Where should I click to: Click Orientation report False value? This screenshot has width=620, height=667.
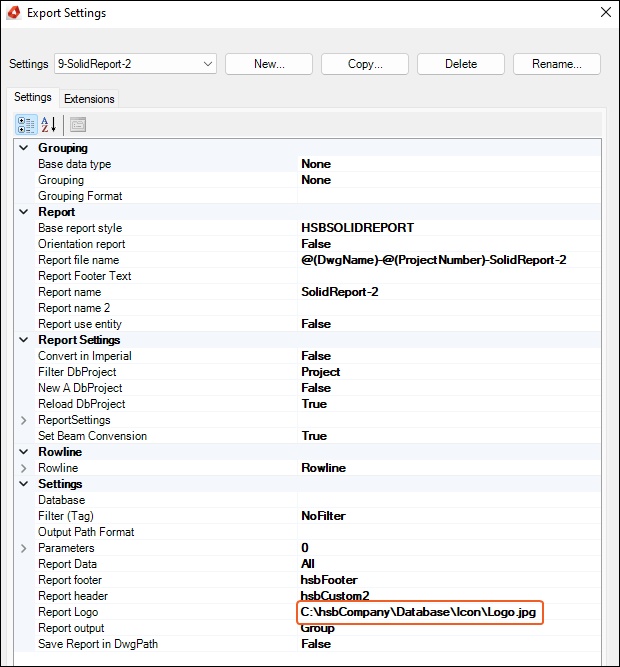316,244
